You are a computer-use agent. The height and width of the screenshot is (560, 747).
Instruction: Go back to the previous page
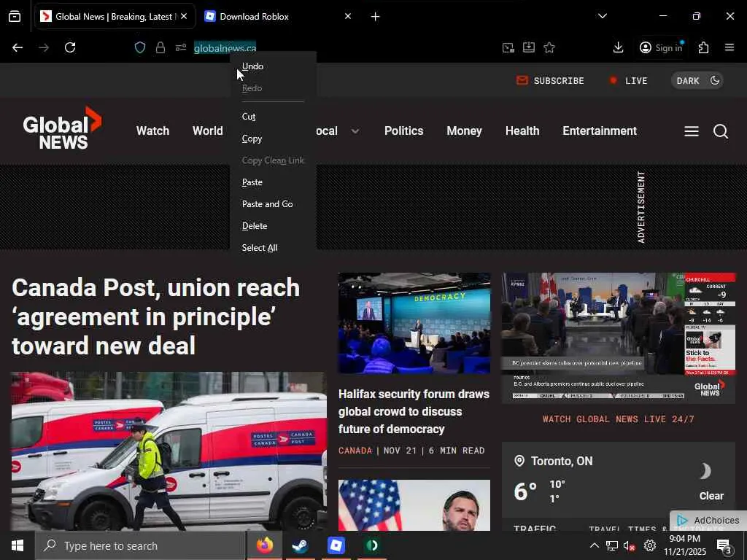click(x=18, y=47)
